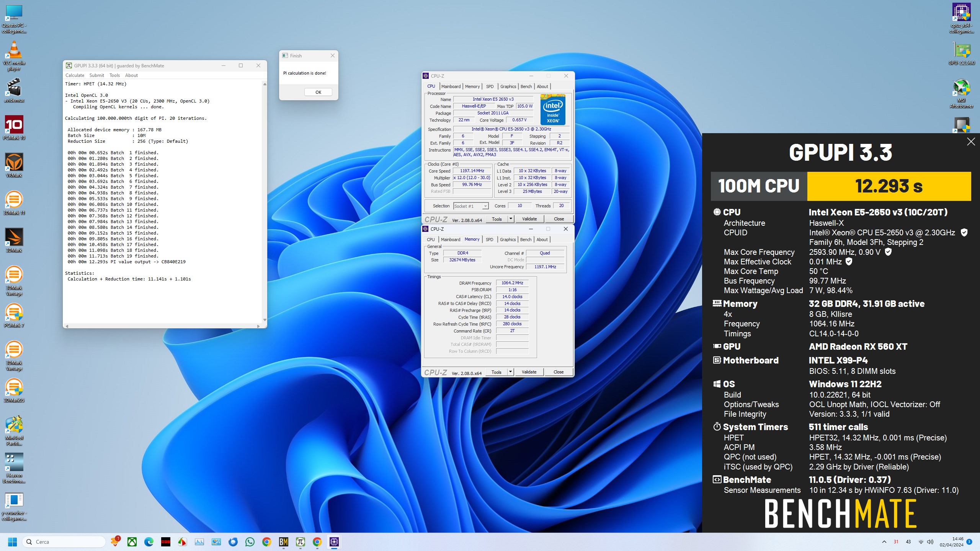Launch PCMark 10 from the desktop
Viewport: 980px width, 551px height.
point(14,128)
